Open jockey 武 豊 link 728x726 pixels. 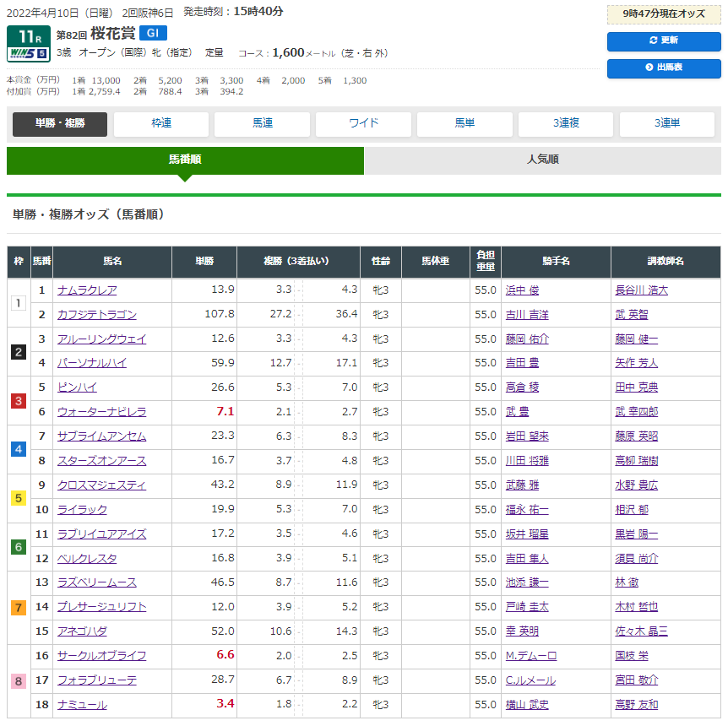point(517,412)
